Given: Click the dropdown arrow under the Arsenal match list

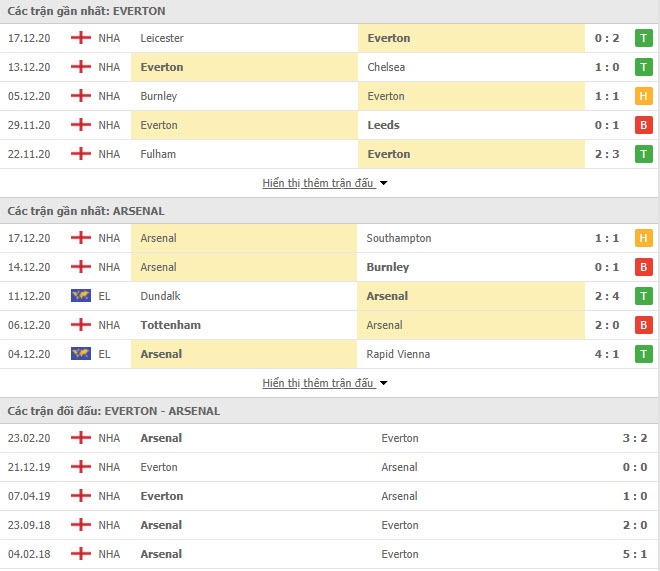Looking at the screenshot, I should pyautogui.click(x=384, y=383).
